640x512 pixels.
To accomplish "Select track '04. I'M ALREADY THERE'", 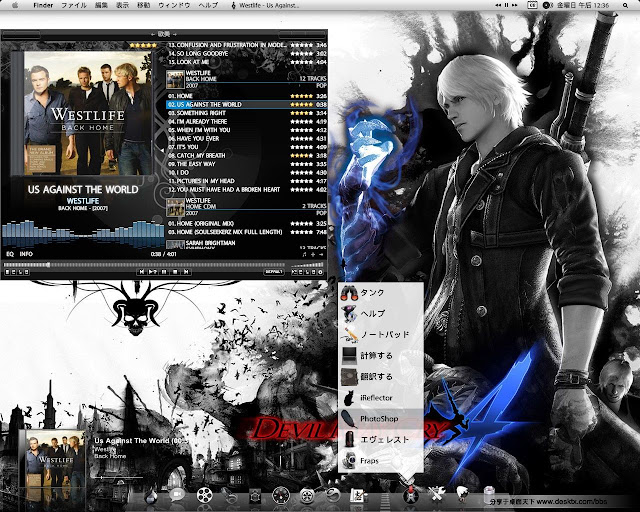I will tap(247, 122).
